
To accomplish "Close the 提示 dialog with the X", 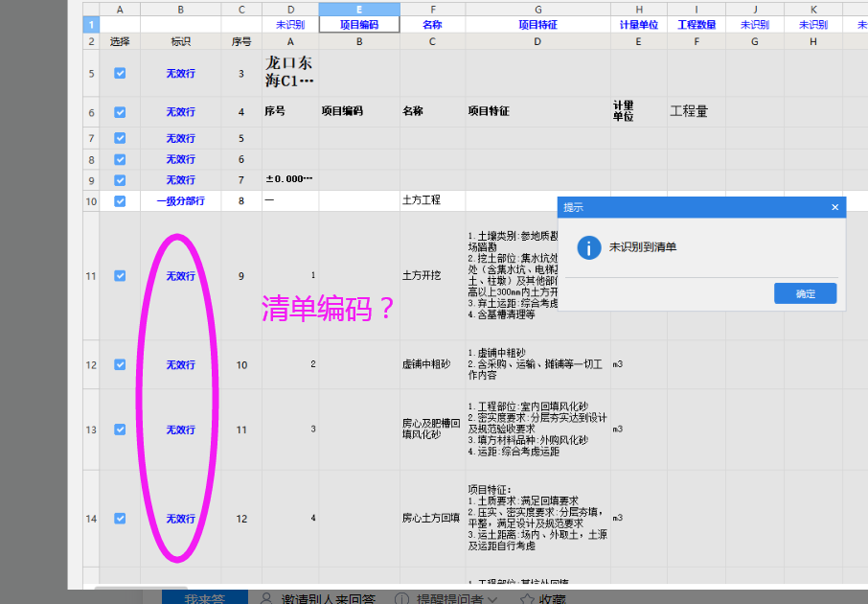I will coord(834,207).
